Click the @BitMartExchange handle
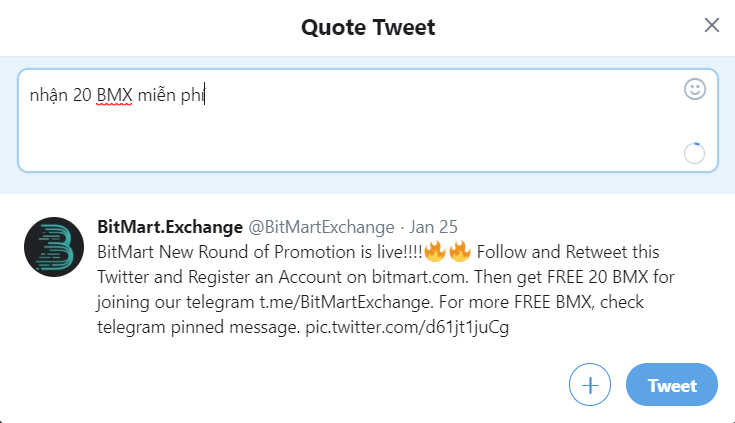 coord(321,226)
